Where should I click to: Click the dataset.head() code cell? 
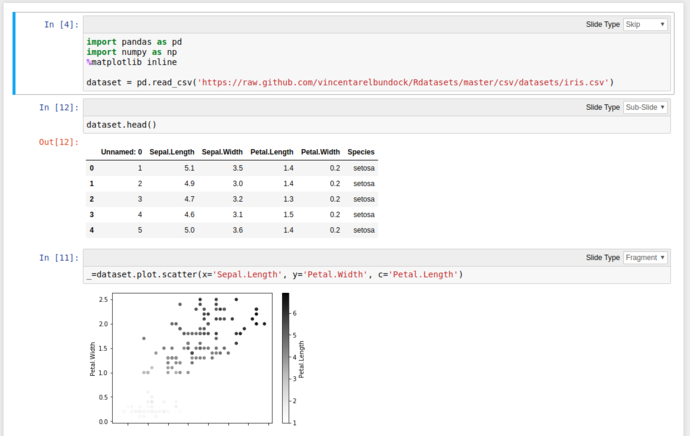(377, 125)
